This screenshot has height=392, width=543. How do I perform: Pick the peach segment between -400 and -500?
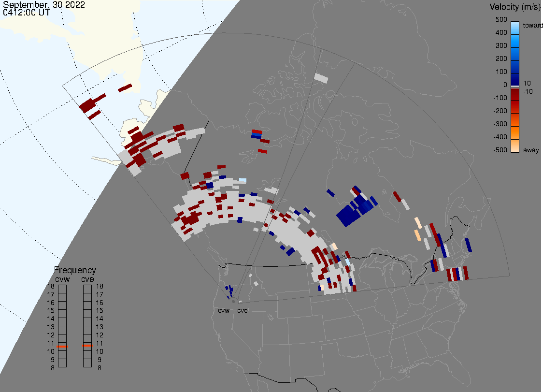[515, 146]
